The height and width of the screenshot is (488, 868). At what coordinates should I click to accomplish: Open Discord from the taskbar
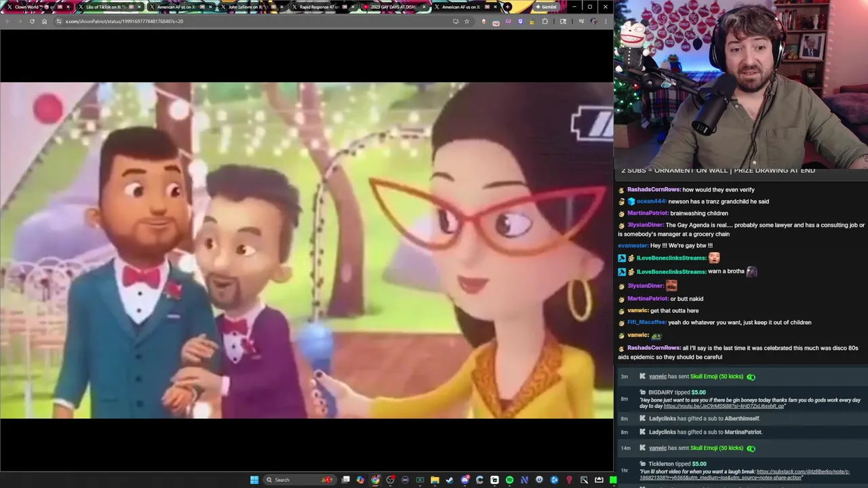click(465, 480)
